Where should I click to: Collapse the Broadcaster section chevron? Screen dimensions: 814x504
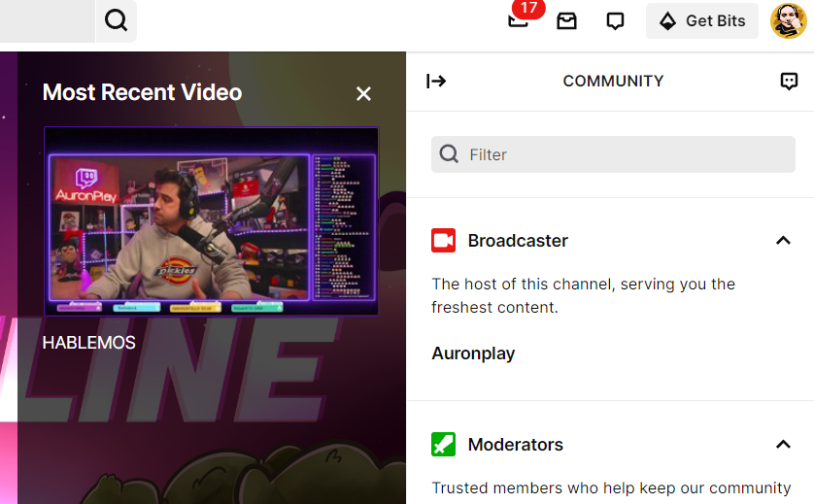(783, 240)
